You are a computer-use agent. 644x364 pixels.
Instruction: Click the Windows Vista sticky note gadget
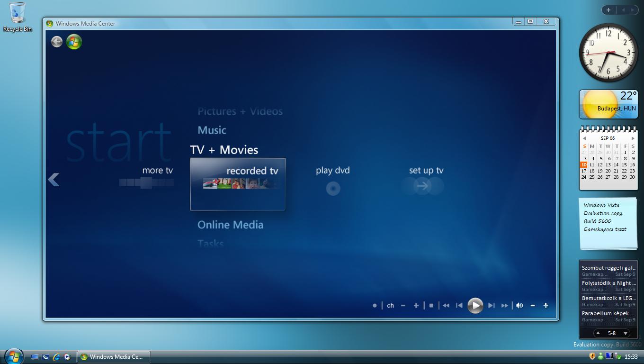click(608, 223)
